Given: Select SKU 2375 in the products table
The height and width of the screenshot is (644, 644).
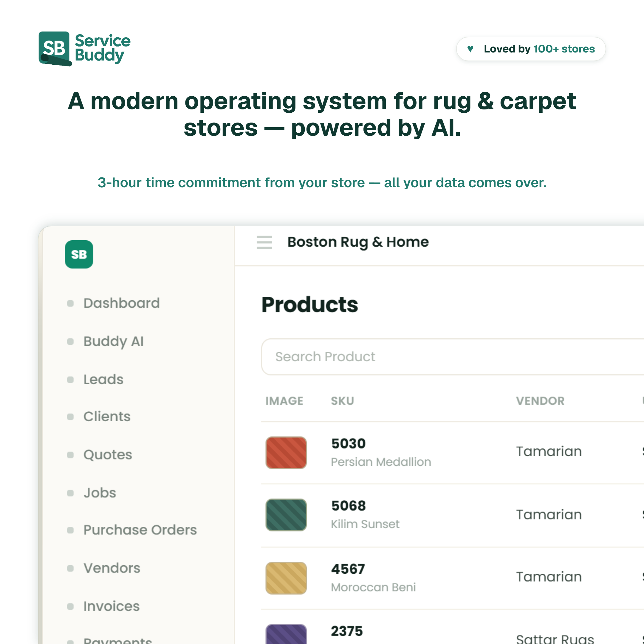Looking at the screenshot, I should point(347,631).
